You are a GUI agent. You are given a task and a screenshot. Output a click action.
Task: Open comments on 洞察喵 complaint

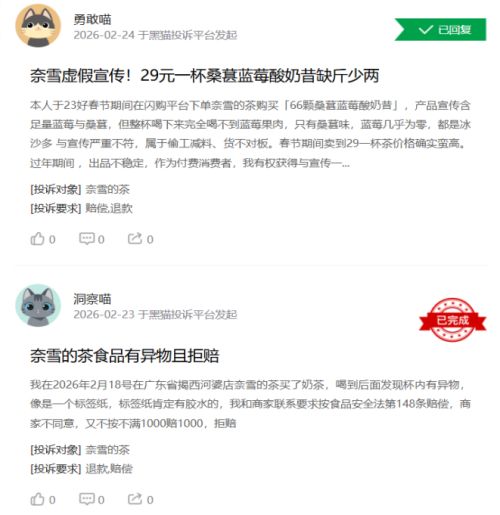click(x=92, y=499)
